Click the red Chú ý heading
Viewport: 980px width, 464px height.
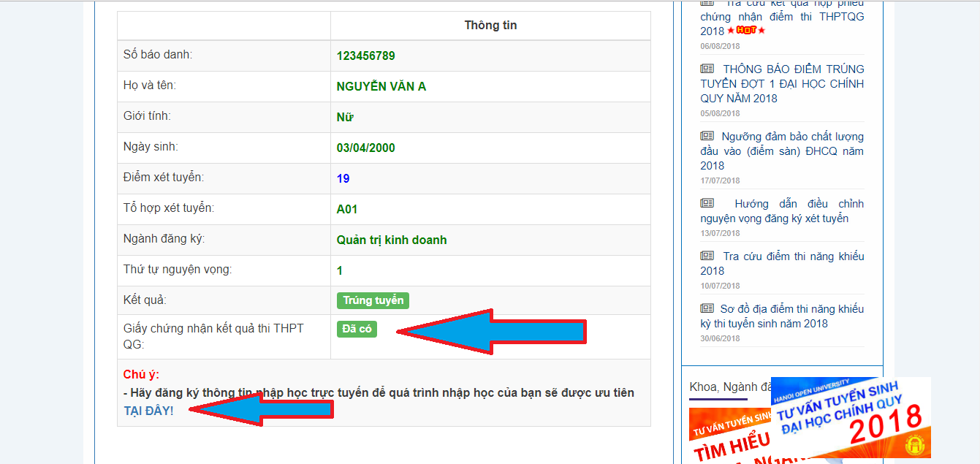click(141, 375)
